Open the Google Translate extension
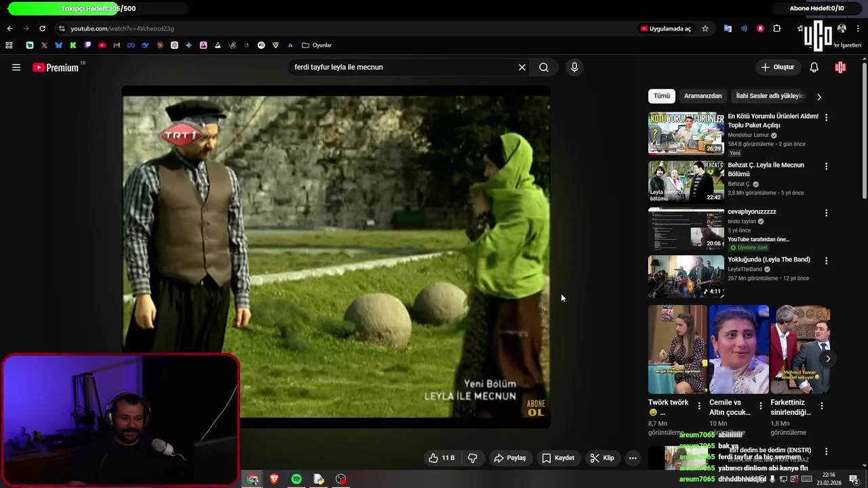The image size is (868, 488). 728,28
